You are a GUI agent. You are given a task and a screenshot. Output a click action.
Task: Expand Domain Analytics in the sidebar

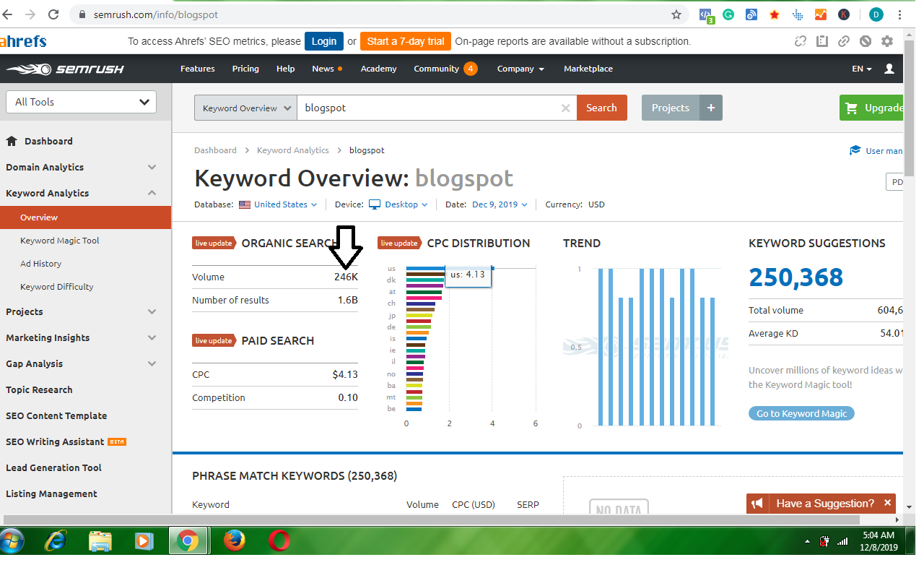pyautogui.click(x=152, y=167)
